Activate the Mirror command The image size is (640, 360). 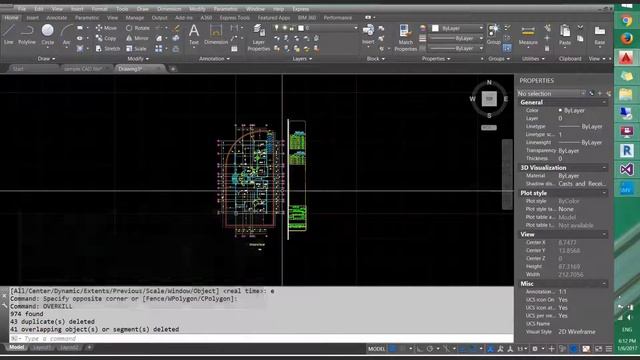(137, 38)
